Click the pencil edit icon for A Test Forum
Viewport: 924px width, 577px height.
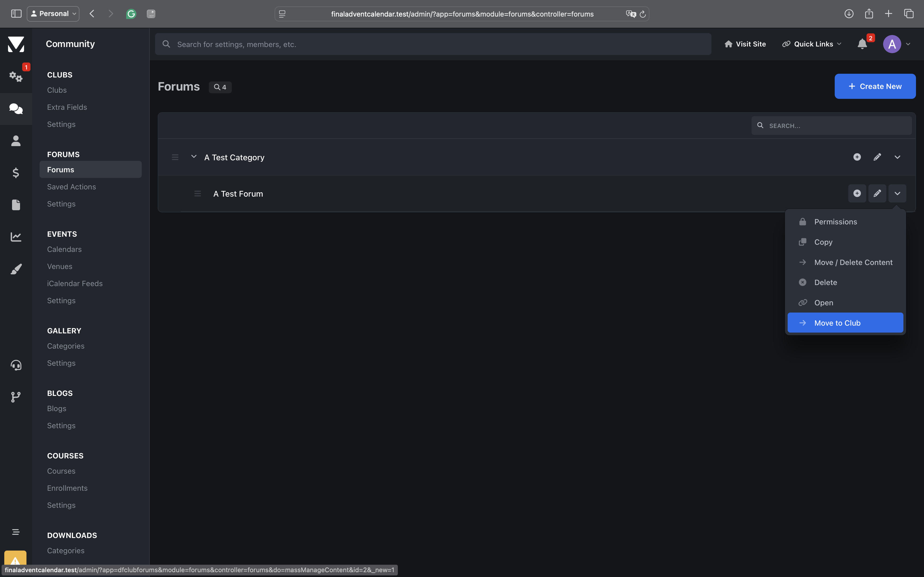(x=877, y=193)
